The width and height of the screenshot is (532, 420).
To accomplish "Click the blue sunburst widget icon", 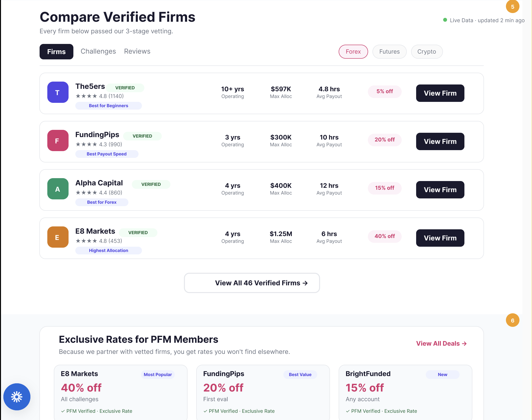I will point(17,397).
